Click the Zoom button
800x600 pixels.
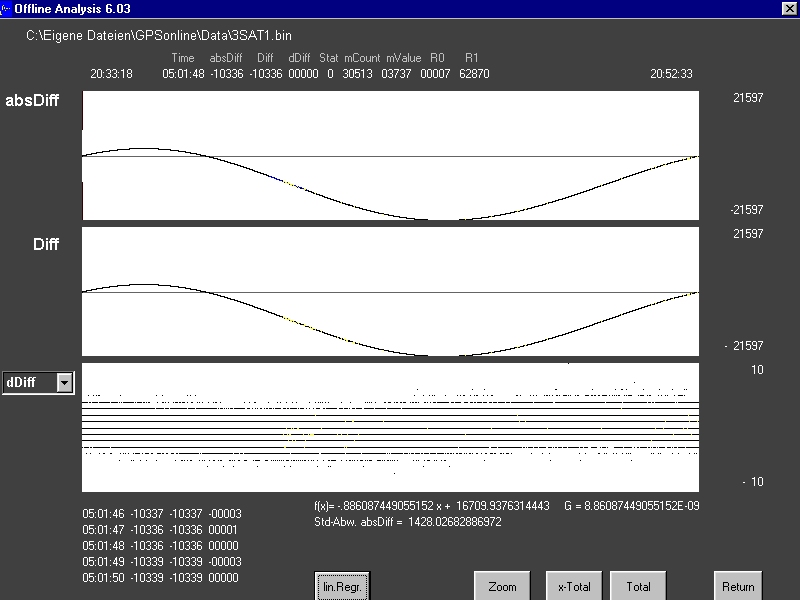pos(502,586)
